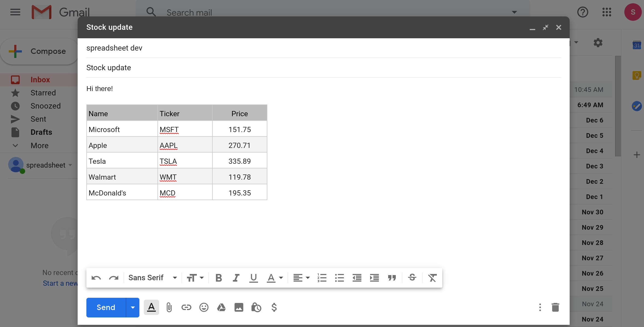644x327 pixels.
Task: Toggle italic formatting
Action: (236, 278)
